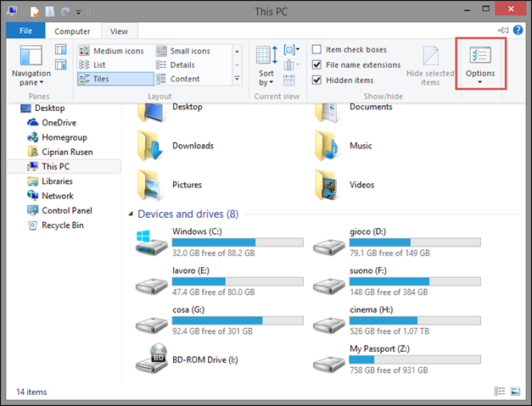Switch to details view in status bar
This screenshot has height=406, width=532.
[500, 392]
